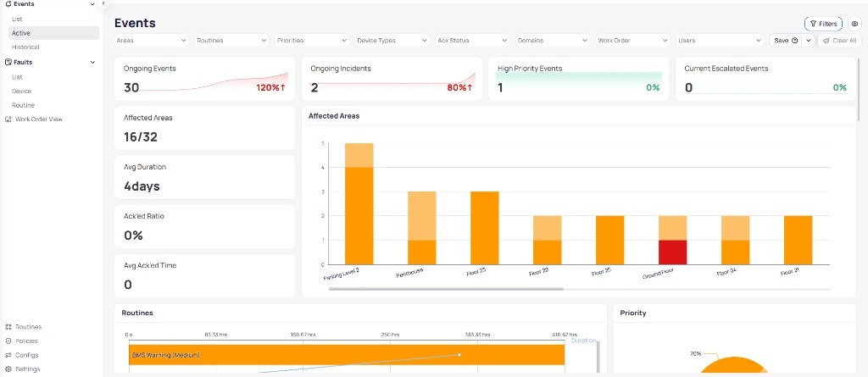Open Routine under Faults
The height and width of the screenshot is (377, 868).
[x=23, y=105]
